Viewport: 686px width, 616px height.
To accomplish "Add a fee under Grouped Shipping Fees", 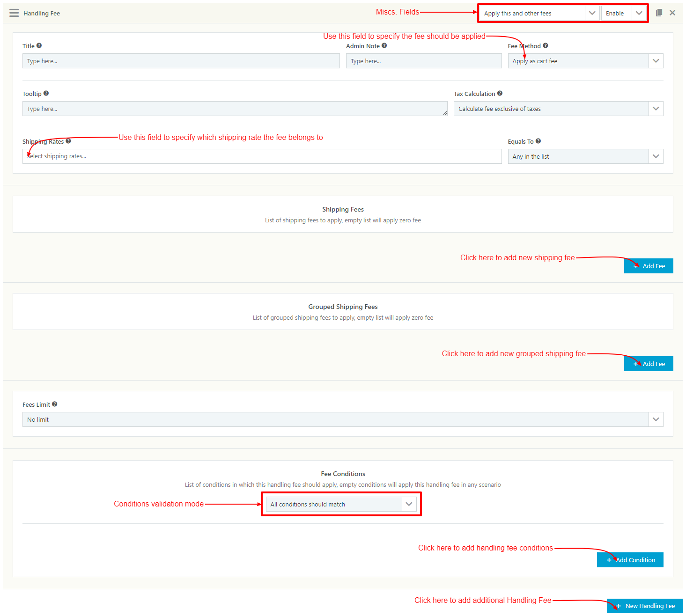I will click(x=649, y=364).
